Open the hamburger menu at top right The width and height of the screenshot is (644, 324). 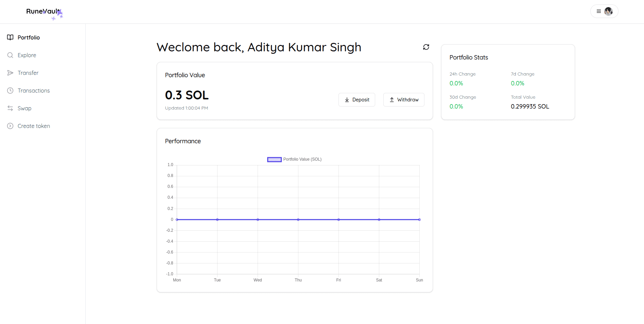[x=598, y=11]
